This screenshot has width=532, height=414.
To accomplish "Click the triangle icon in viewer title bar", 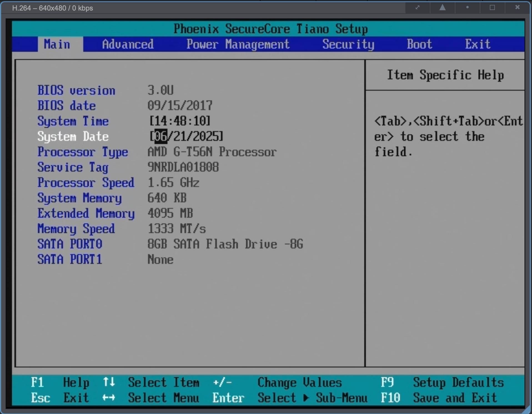I will coord(443,7).
